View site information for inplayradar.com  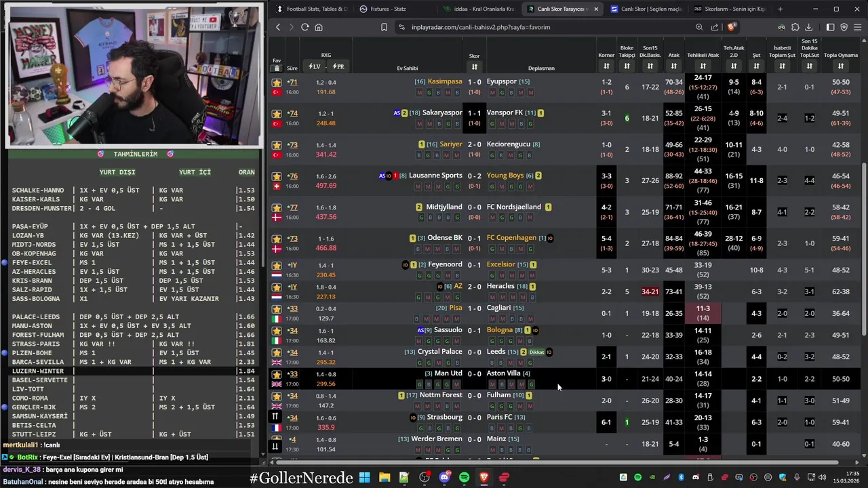[x=401, y=27]
